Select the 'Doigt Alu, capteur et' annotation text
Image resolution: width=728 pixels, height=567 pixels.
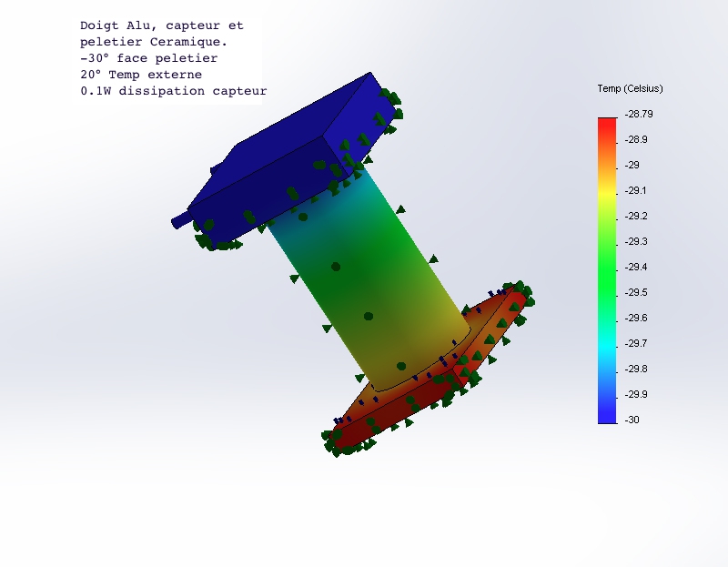click(x=162, y=25)
